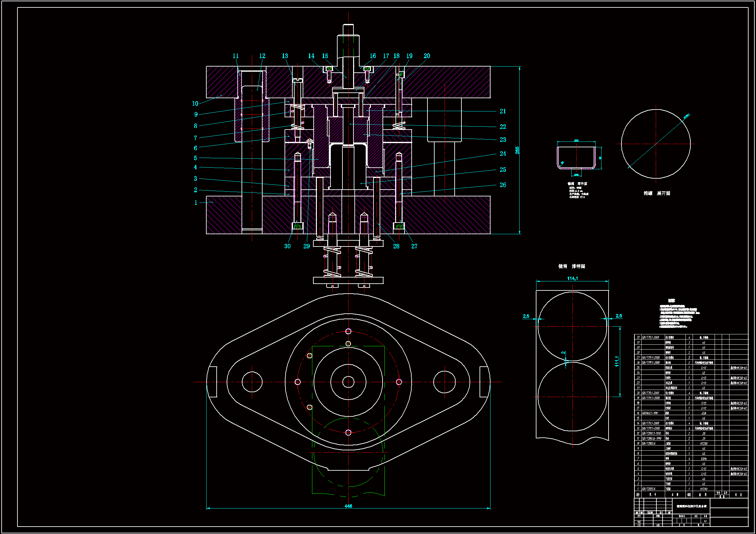Click the 111,1 pitch dimension text

tap(617, 361)
